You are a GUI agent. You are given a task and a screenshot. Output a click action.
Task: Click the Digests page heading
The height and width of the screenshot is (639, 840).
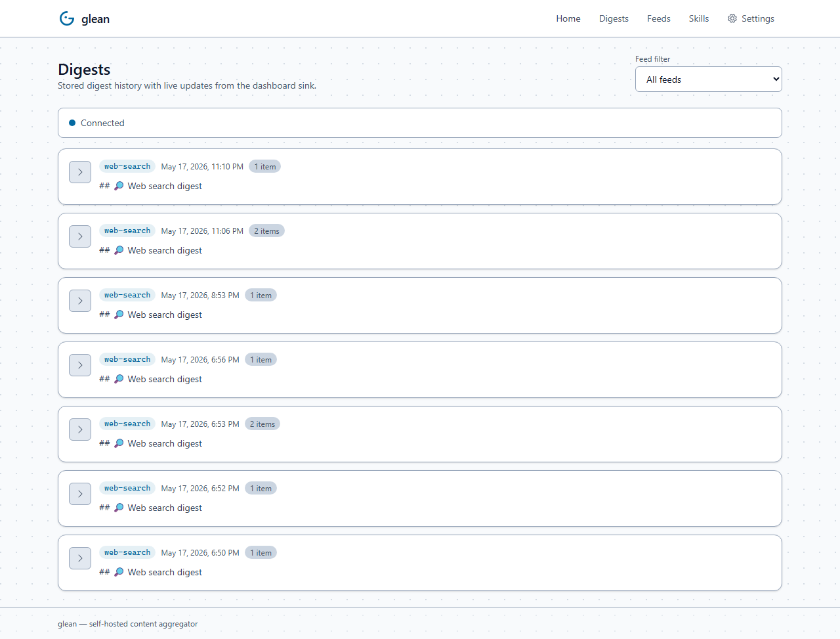click(x=84, y=70)
